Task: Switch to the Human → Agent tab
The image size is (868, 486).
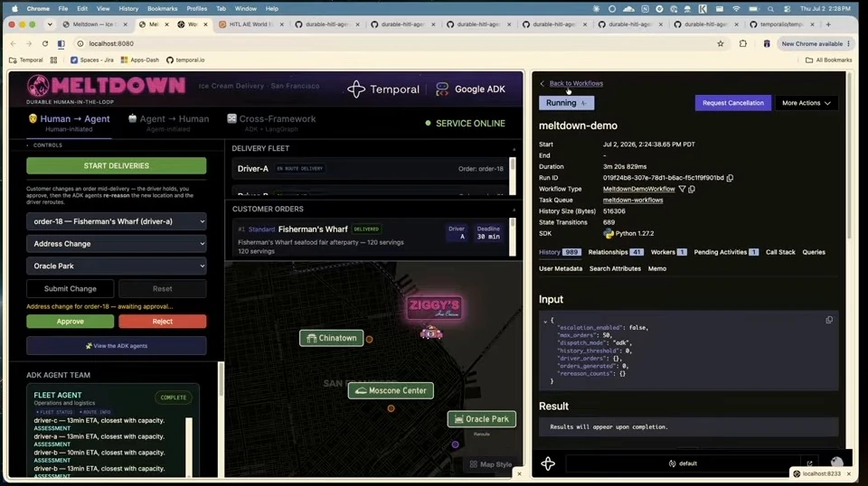Action: click(x=70, y=123)
